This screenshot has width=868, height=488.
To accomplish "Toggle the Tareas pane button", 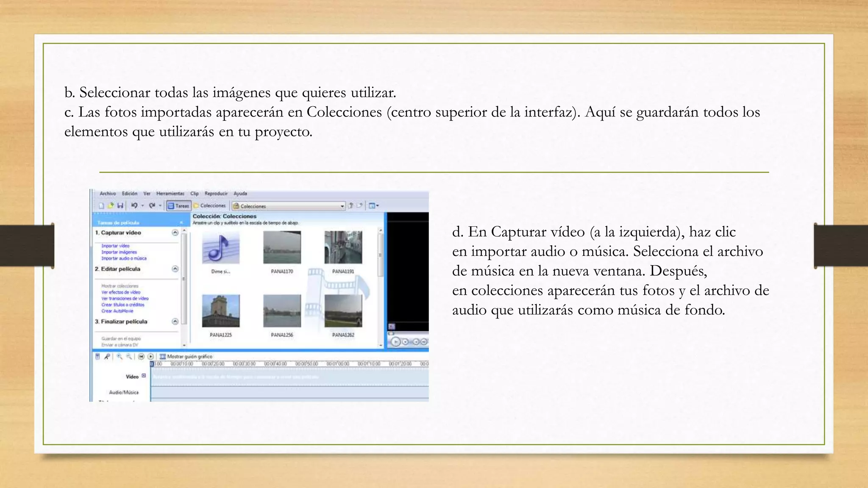I will (x=178, y=206).
